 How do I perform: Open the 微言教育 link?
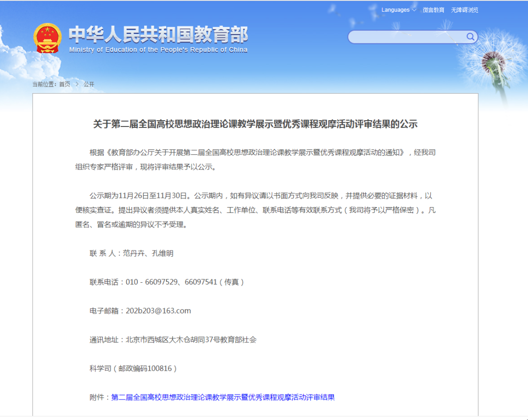click(434, 10)
